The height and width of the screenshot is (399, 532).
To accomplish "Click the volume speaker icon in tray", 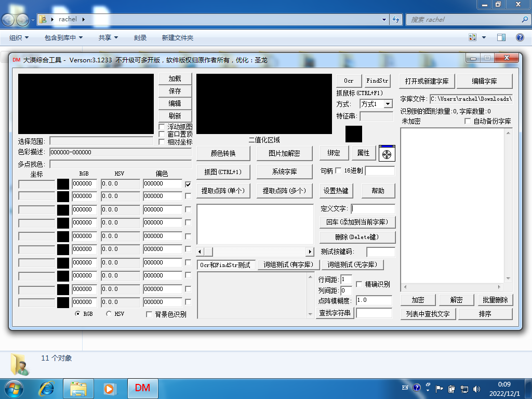I will point(477,388).
